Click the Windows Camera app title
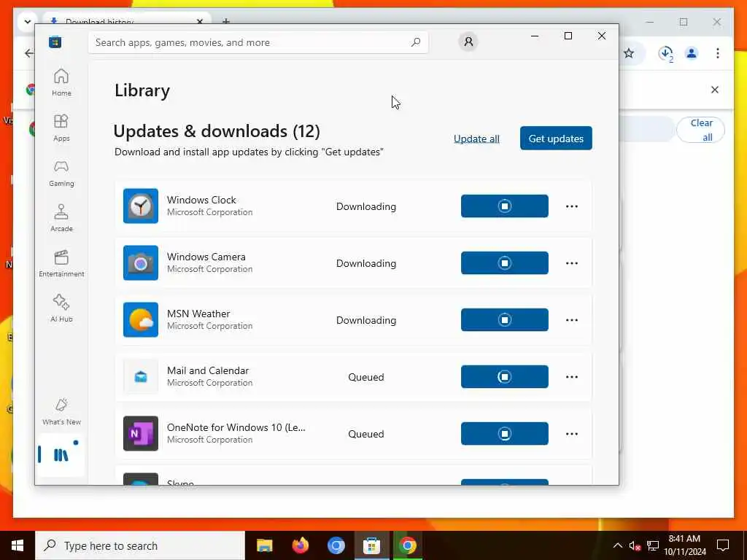The image size is (747, 560). 206,257
